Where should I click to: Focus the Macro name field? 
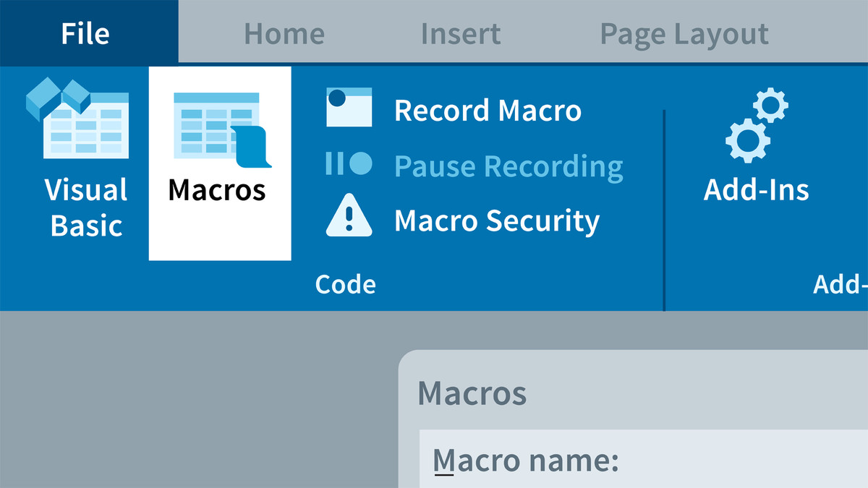point(644,459)
